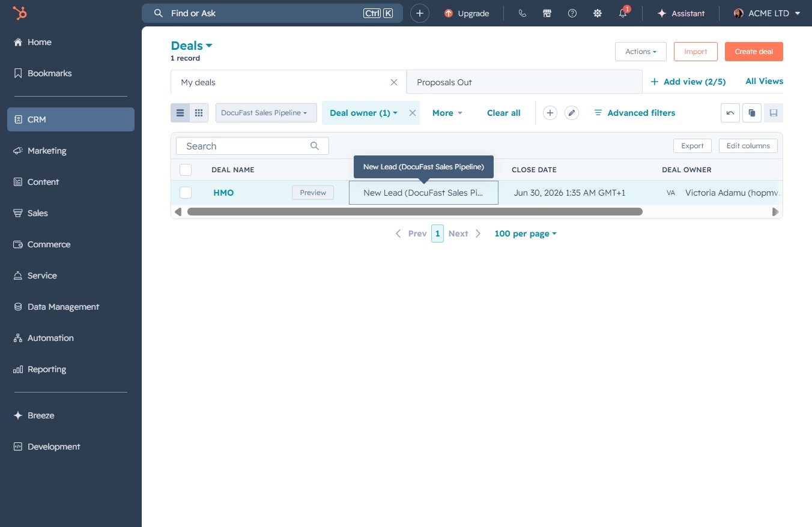Open All Views link
This screenshot has width=812, height=527.
coord(764,81)
